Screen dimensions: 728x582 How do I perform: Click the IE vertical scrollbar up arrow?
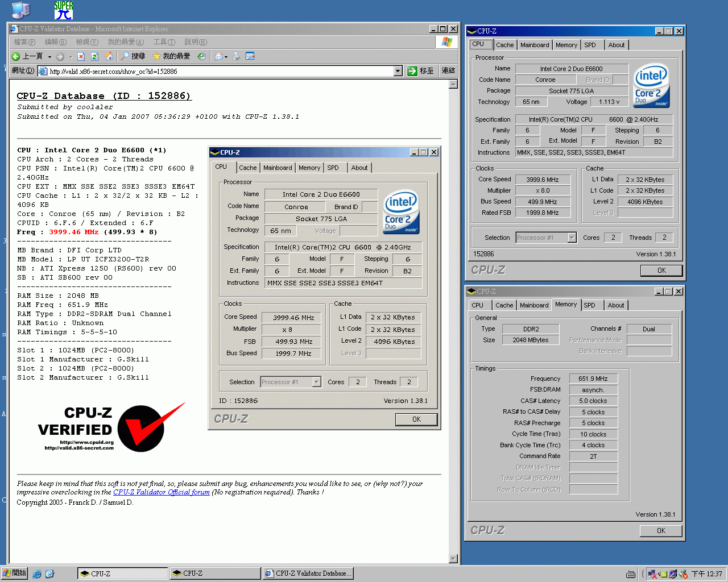(x=453, y=84)
